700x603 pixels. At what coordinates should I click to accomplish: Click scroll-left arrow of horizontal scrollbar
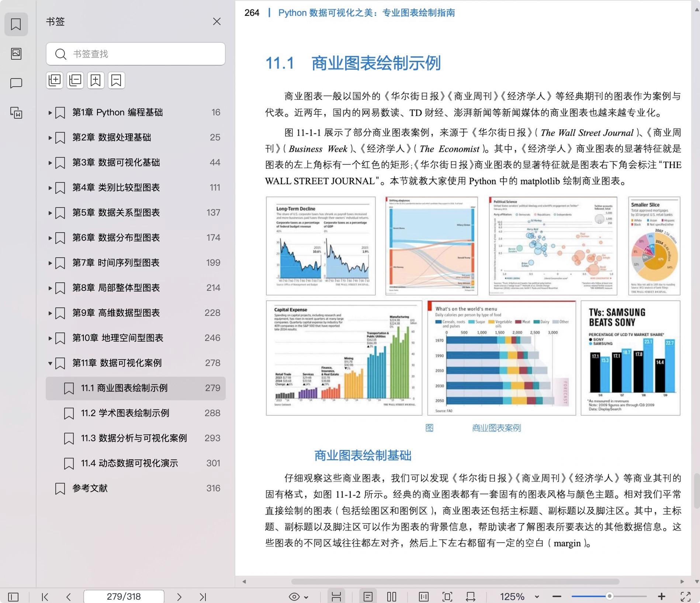[244, 582]
